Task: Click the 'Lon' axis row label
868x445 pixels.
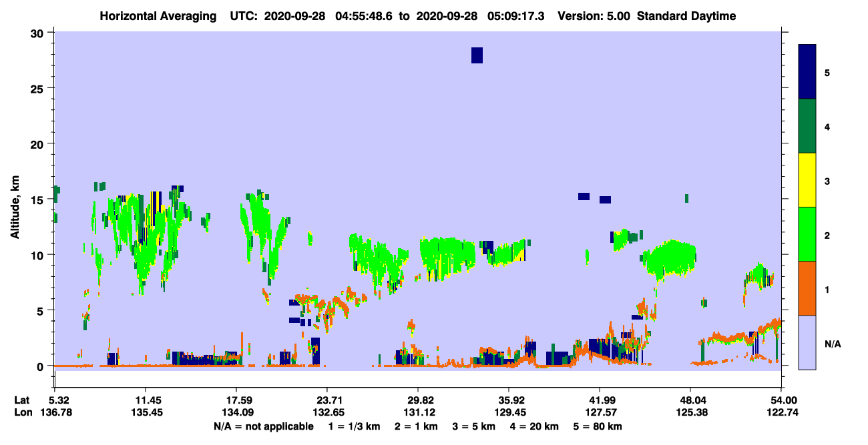Action: pyautogui.click(x=23, y=412)
